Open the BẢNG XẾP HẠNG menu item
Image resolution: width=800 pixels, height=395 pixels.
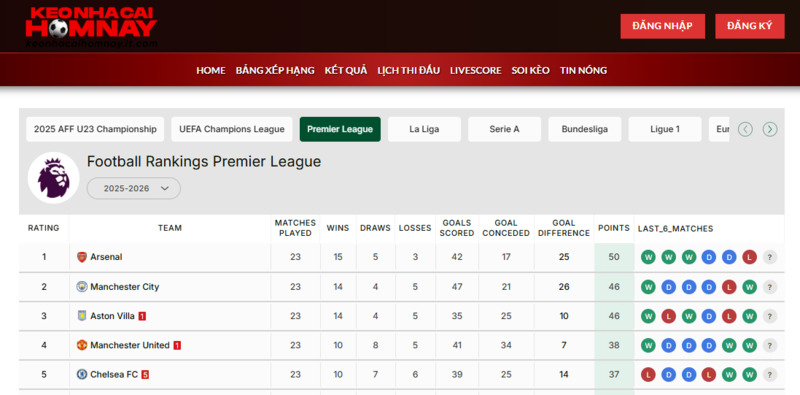[x=275, y=70]
